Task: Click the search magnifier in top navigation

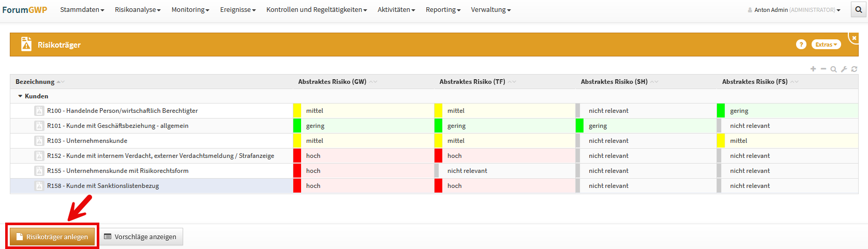Action: (x=859, y=10)
